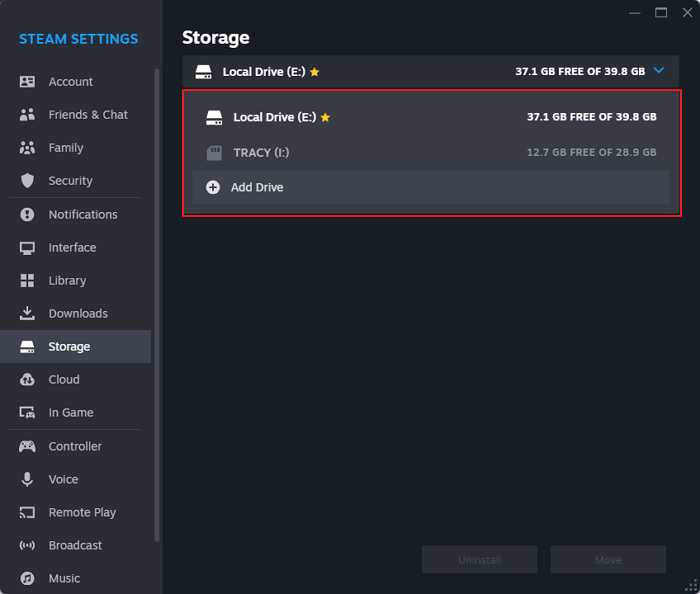
Task: Click 37.1 GB FREE OF 39.8 GB in header
Action: (580, 71)
